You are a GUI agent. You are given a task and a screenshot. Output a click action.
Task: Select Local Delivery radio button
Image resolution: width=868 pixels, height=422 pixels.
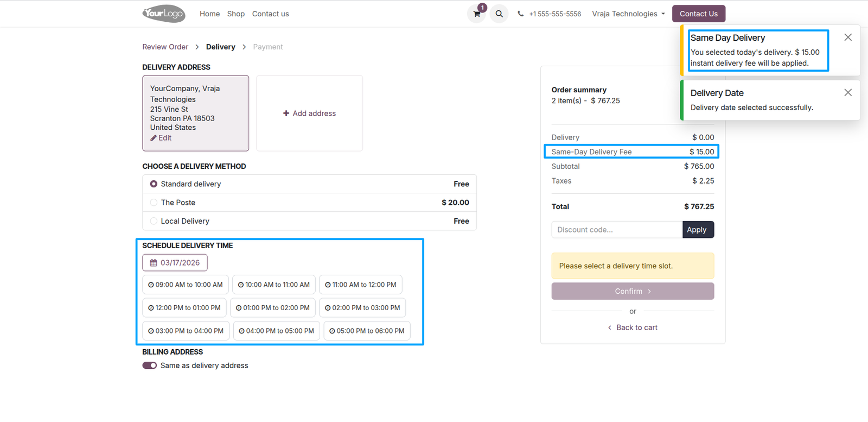(154, 221)
